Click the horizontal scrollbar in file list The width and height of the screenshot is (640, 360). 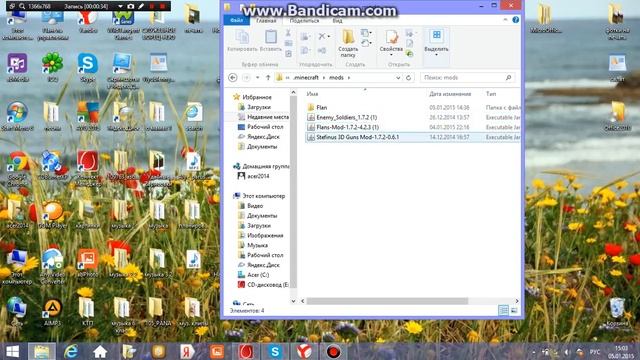point(387,301)
